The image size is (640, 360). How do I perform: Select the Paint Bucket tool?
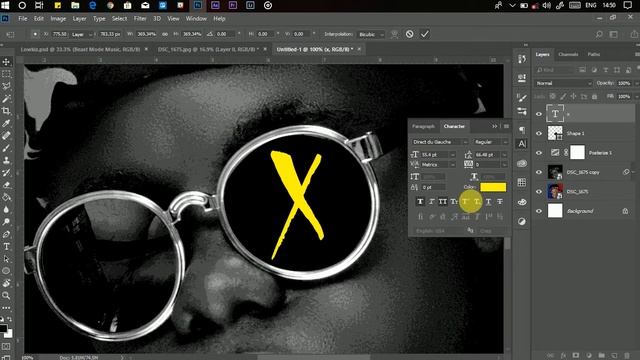pyautogui.click(x=6, y=197)
